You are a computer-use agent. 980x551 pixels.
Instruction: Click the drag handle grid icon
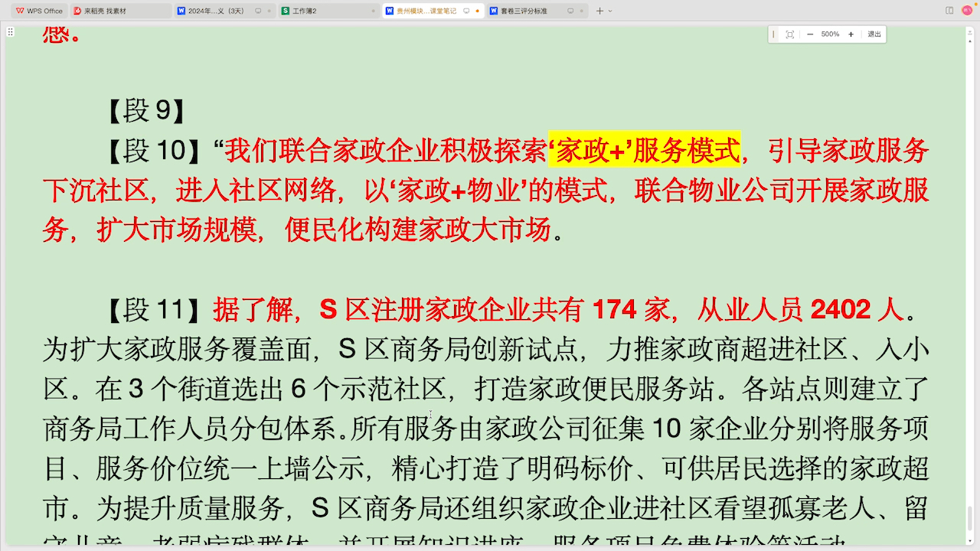coord(10,32)
